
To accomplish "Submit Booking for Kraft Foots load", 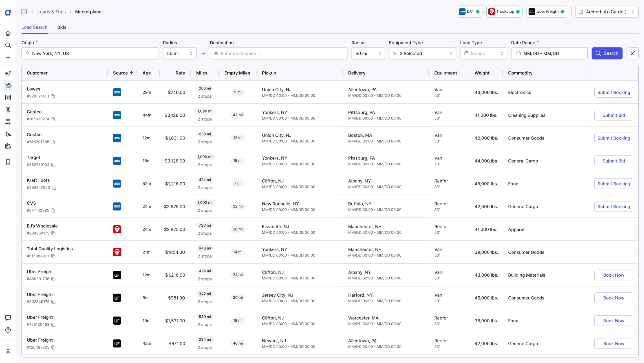I will (614, 184).
